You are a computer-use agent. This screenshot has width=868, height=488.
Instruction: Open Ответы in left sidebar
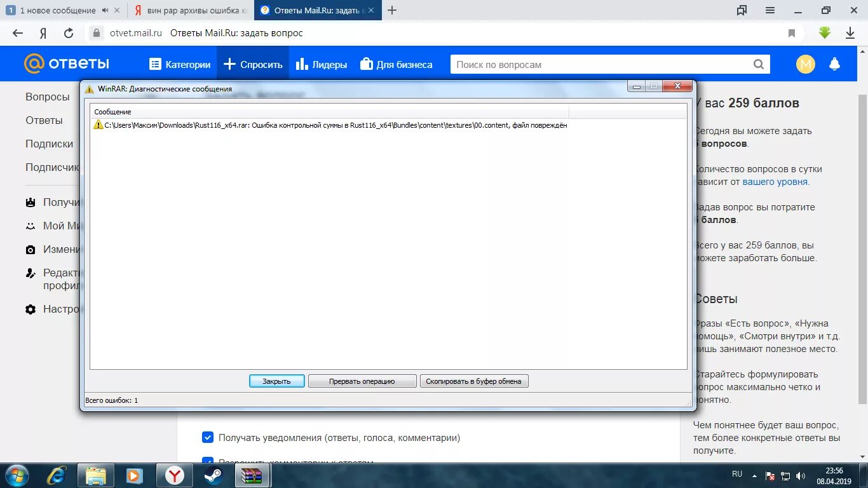(44, 121)
